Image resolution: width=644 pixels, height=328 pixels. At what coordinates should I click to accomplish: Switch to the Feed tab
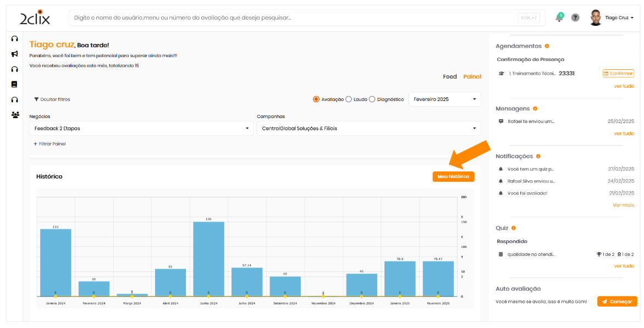tap(449, 77)
